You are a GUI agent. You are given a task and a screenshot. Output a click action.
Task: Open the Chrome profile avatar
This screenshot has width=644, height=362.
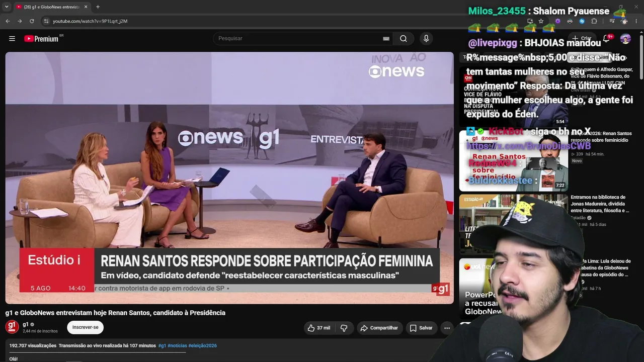click(624, 21)
